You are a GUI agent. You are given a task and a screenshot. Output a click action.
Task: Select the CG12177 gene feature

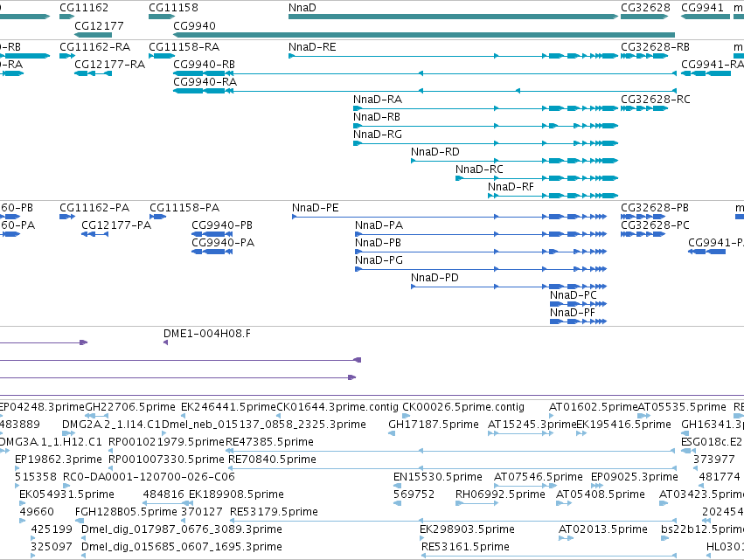coord(93,35)
